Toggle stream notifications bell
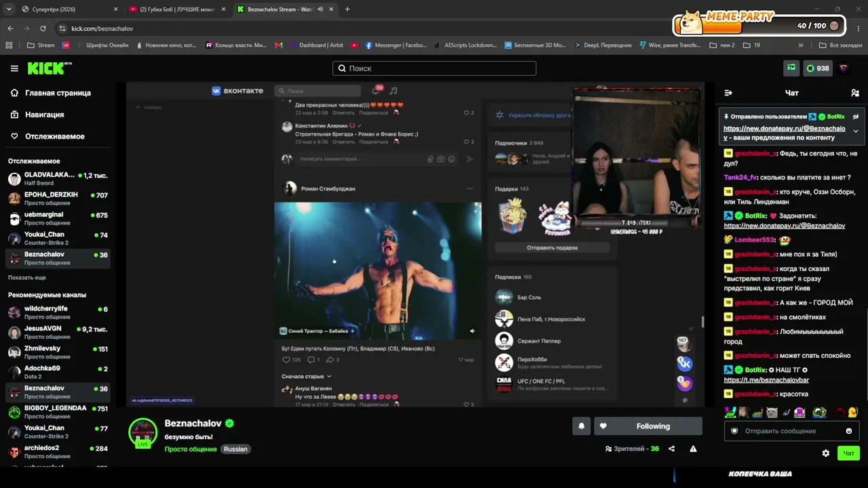The image size is (868, 488). [x=581, y=426]
